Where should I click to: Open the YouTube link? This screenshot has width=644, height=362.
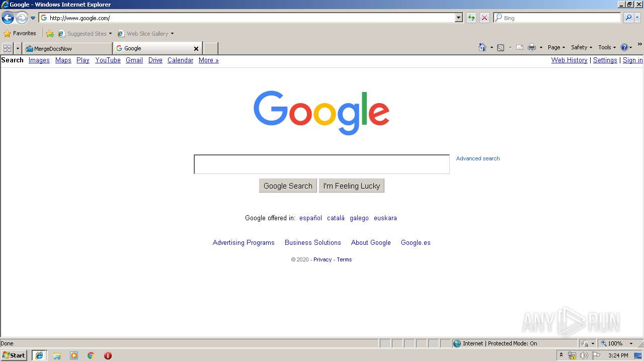[108, 60]
